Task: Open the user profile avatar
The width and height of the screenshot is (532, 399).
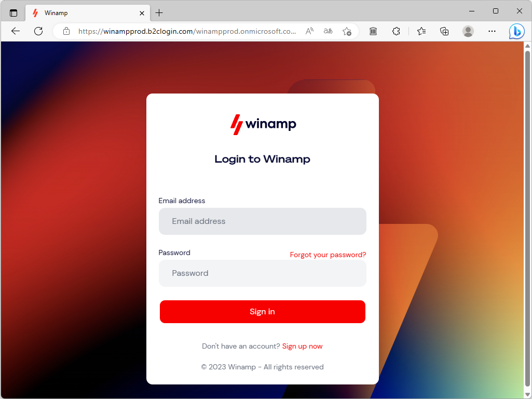Action: pos(468,31)
